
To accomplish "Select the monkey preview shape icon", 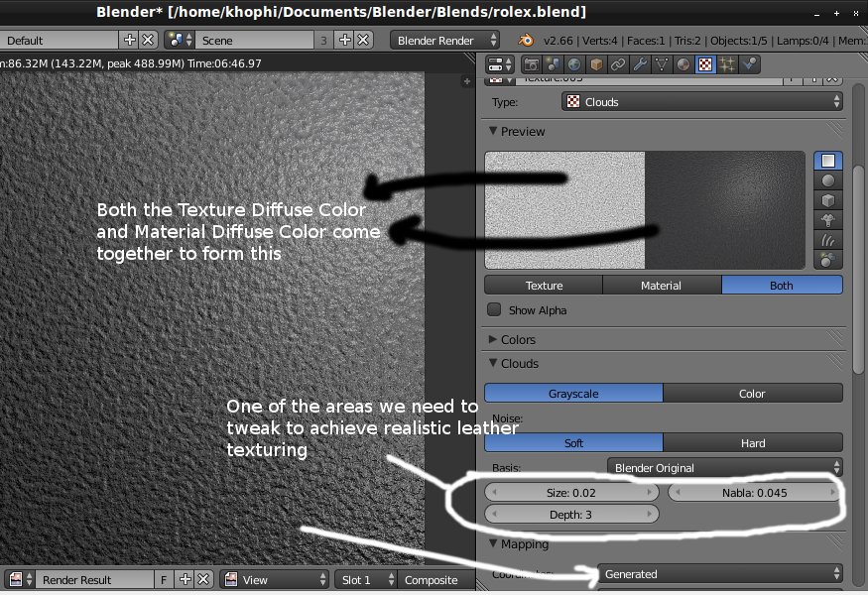I will tap(827, 220).
